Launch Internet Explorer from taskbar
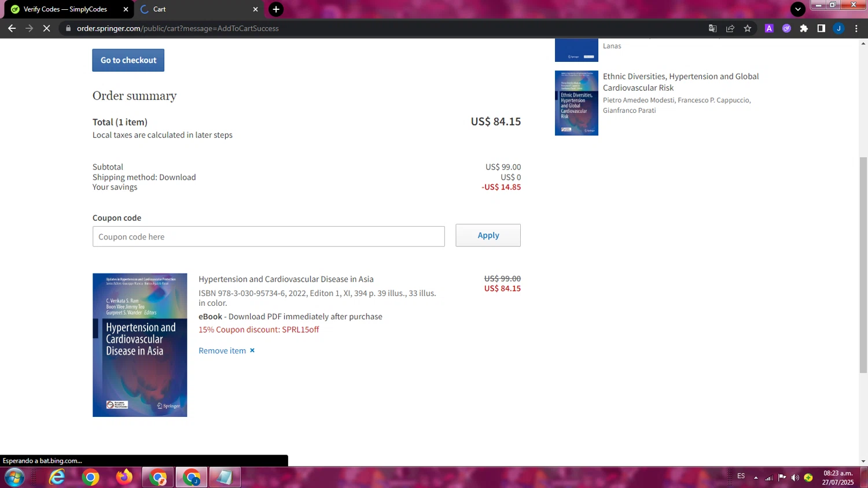The width and height of the screenshot is (868, 488). 57,478
